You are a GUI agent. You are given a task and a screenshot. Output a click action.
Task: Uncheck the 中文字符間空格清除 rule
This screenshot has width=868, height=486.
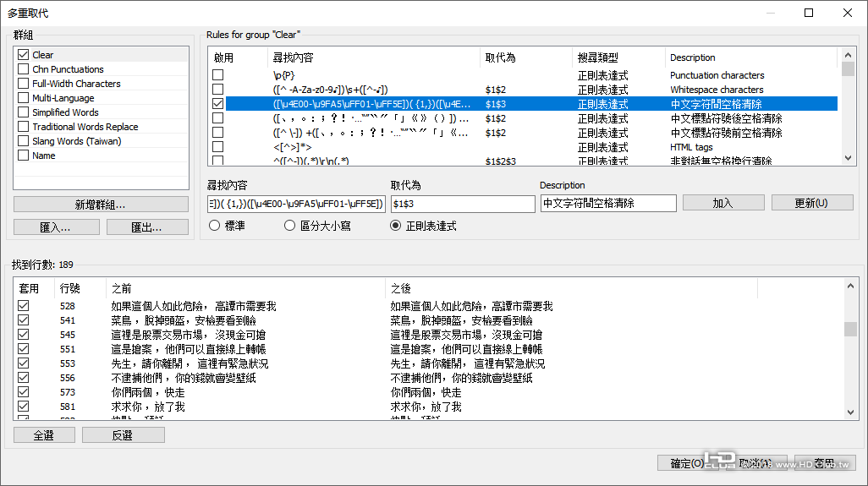pos(218,103)
